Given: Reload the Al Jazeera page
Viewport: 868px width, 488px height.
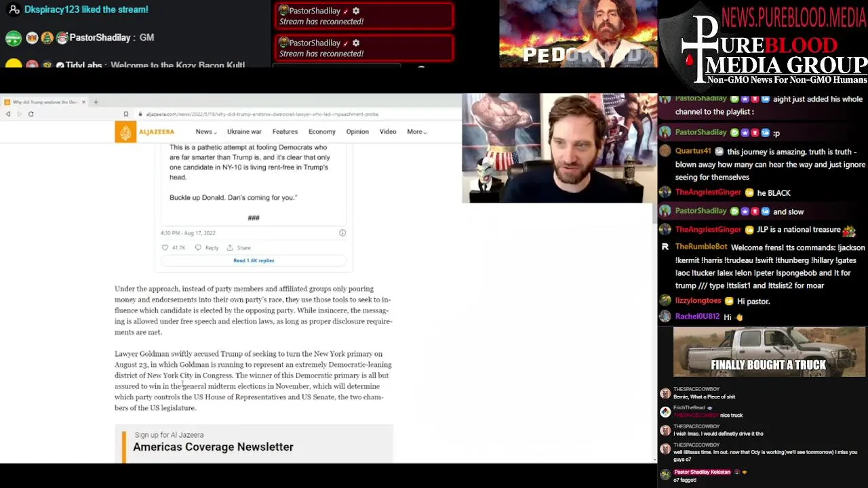Looking at the screenshot, I should (31, 114).
